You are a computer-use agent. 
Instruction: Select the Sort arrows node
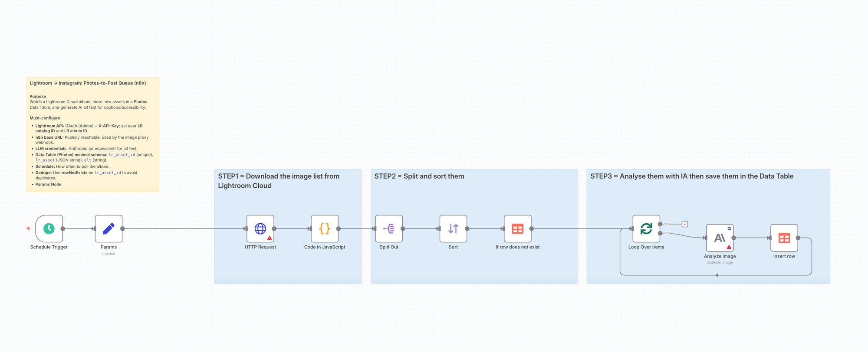tap(453, 228)
